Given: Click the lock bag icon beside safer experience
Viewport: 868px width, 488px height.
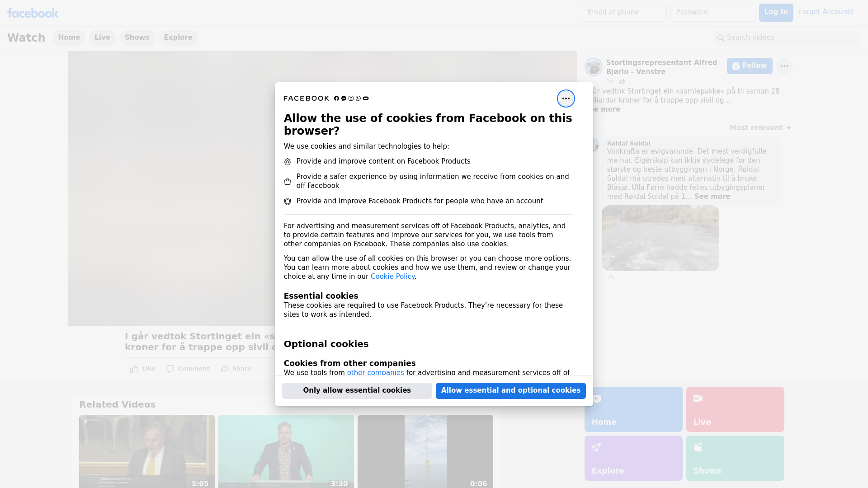Looking at the screenshot, I should coord(288,182).
